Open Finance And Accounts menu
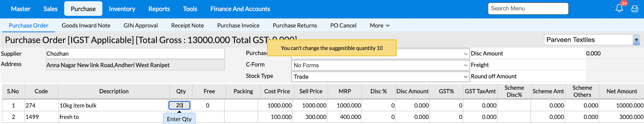Screen dimensions: 644x124 point(240,9)
